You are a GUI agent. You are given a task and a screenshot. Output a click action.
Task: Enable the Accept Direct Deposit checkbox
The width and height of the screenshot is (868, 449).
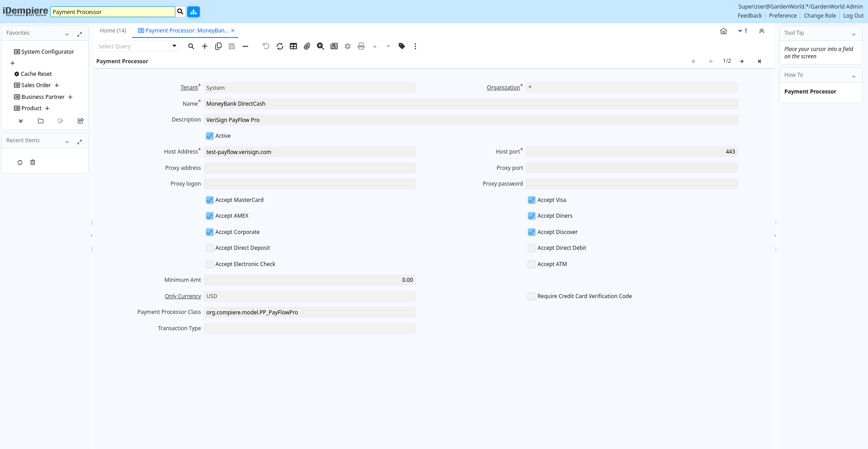(210, 248)
